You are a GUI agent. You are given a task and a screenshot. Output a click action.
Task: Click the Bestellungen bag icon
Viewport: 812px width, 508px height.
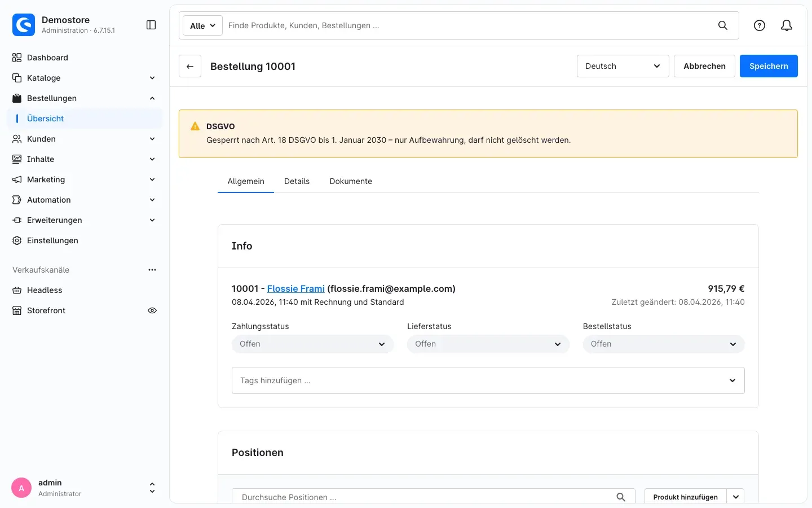pyautogui.click(x=17, y=98)
